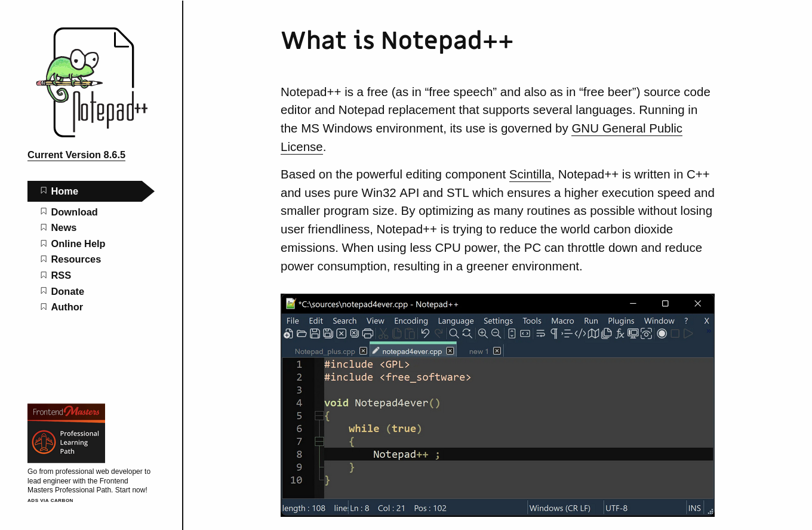Click the Save All toolbar icon
812x530 pixels.
328,334
